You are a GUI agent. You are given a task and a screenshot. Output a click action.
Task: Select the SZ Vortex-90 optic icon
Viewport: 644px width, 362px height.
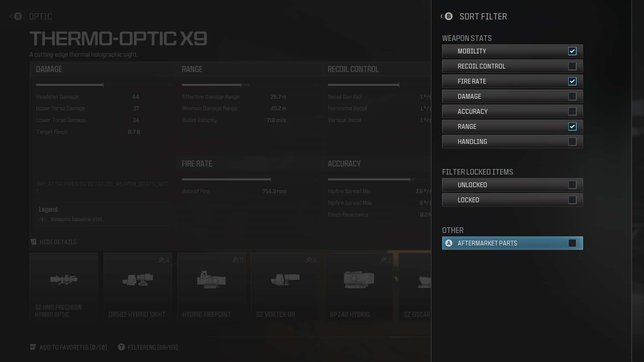coord(285,279)
